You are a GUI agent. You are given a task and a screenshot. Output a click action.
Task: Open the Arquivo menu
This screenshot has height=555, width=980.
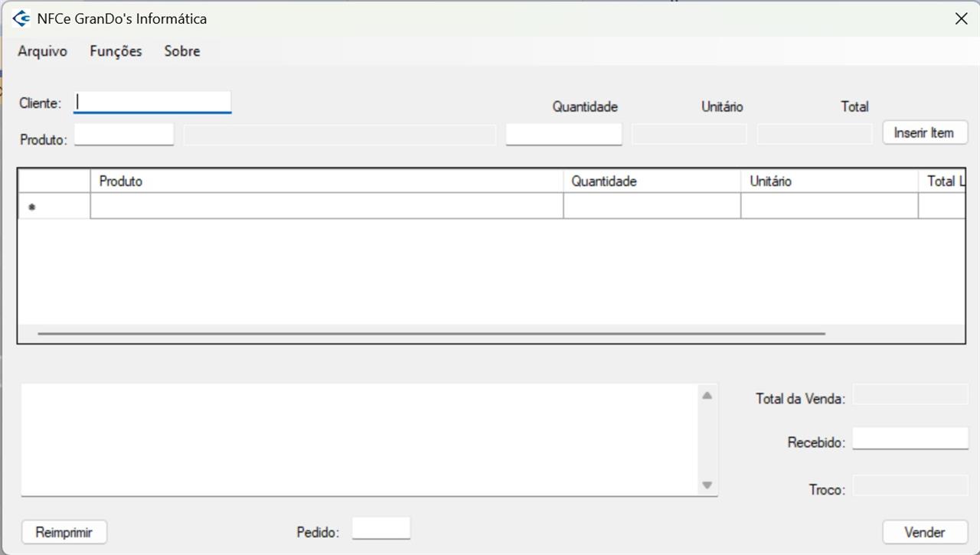[x=43, y=51]
